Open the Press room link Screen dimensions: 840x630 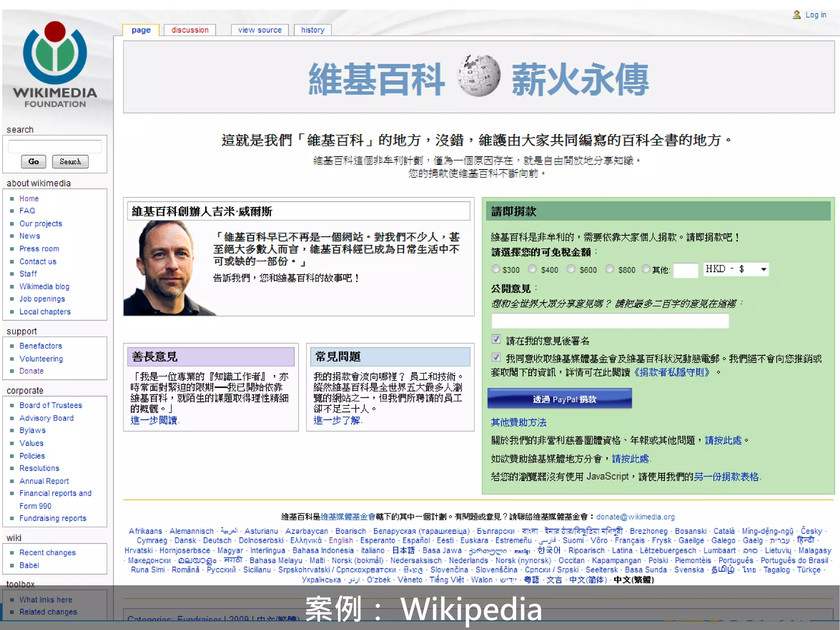[39, 249]
